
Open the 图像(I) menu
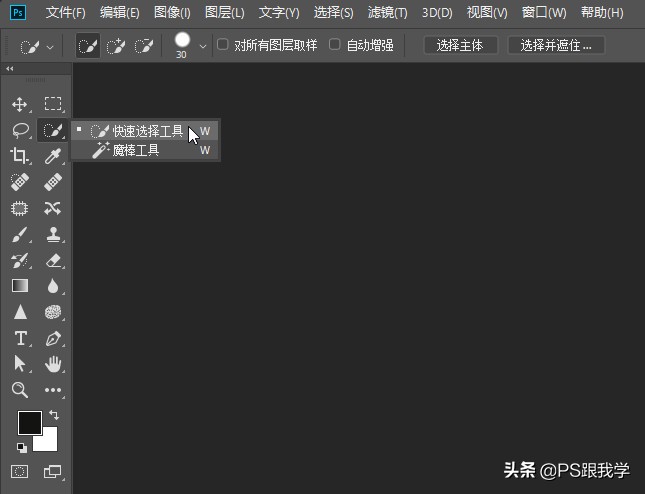pyautogui.click(x=172, y=13)
